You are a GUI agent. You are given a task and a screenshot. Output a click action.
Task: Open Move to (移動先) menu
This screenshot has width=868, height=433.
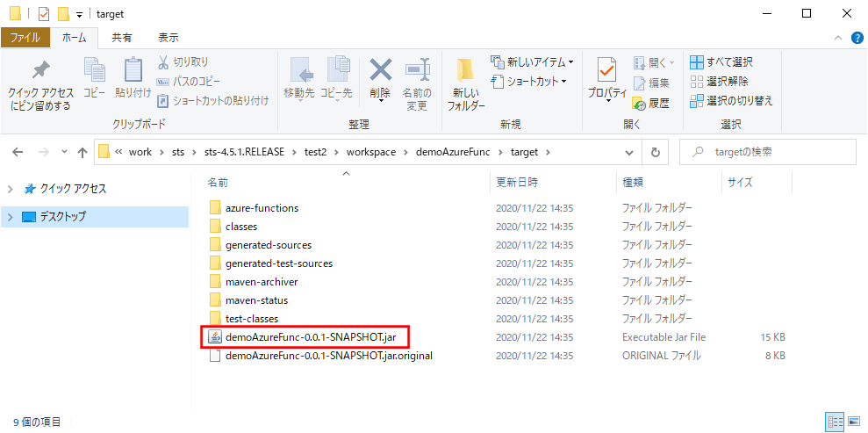point(299,81)
